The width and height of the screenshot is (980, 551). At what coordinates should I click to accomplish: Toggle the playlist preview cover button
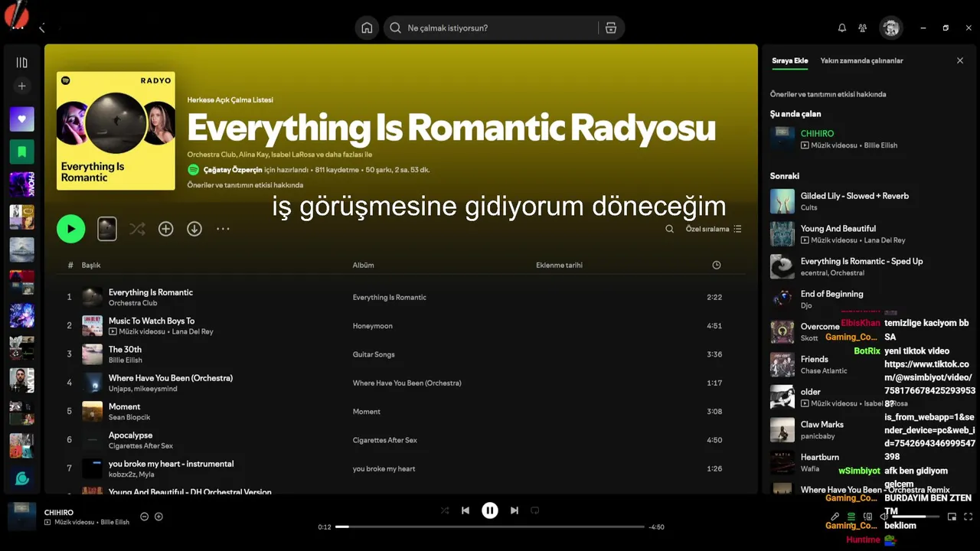coord(107,229)
